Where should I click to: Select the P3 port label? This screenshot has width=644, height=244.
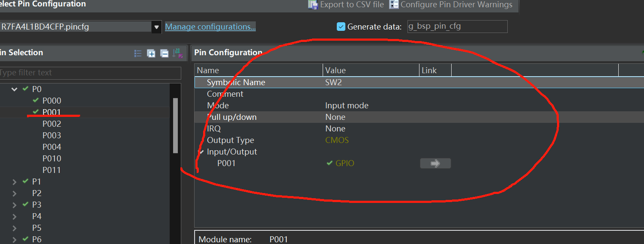pos(37,205)
